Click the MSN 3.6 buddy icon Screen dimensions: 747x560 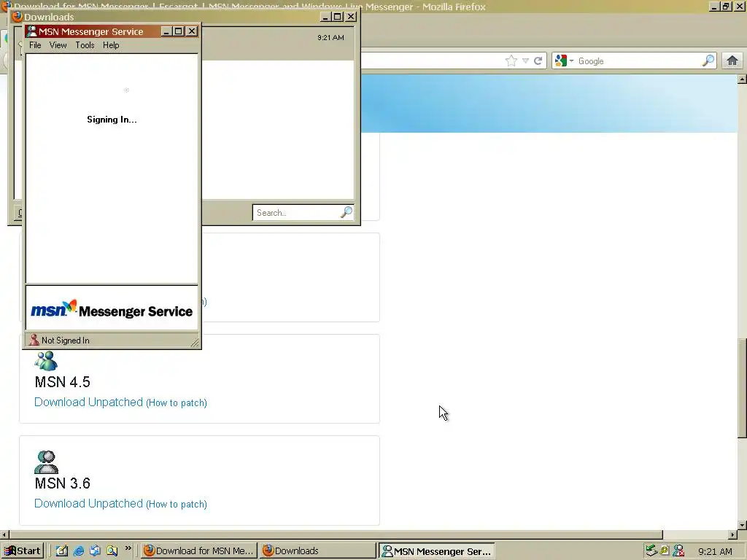(x=46, y=462)
